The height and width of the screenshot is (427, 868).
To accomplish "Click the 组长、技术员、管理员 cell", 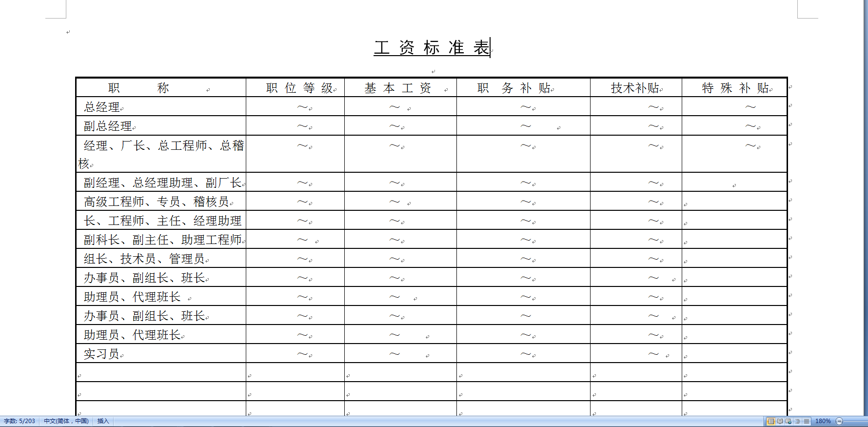I will click(x=161, y=258).
